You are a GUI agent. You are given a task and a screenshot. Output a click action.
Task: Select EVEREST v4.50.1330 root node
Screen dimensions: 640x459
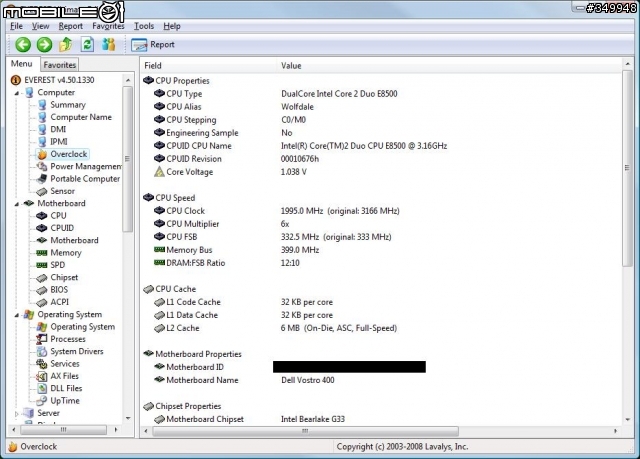click(x=59, y=80)
